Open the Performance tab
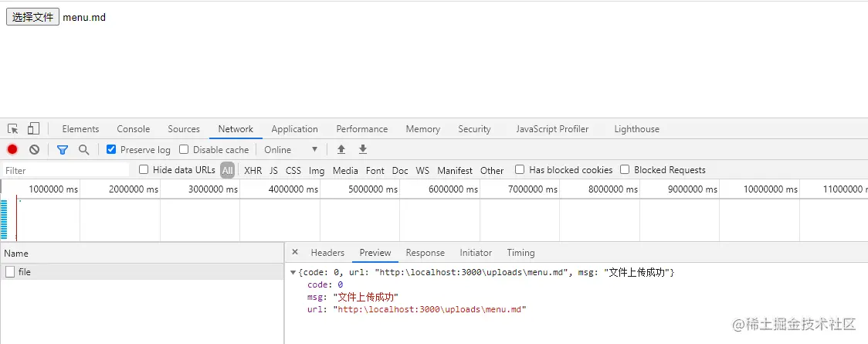The width and height of the screenshot is (868, 344). 362,129
